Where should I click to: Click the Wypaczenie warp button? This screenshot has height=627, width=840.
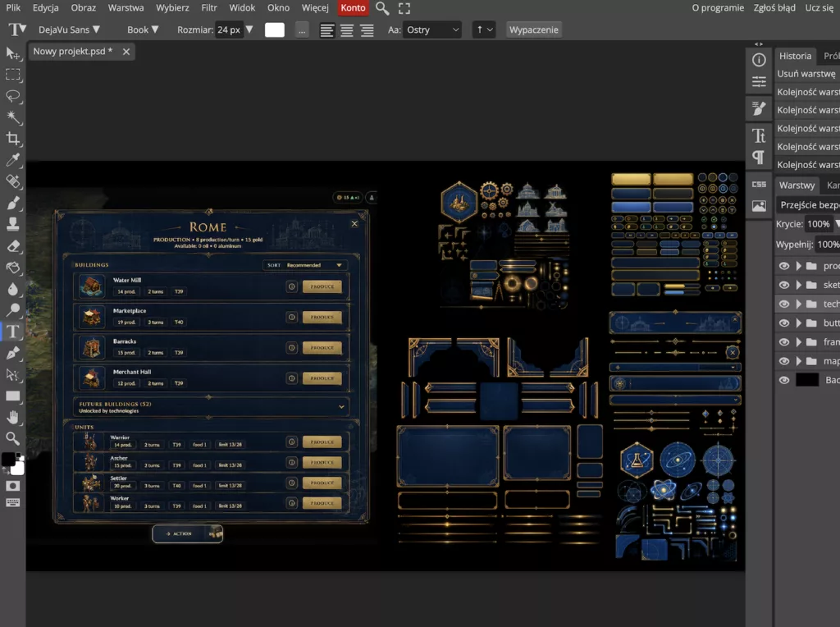[x=533, y=30]
